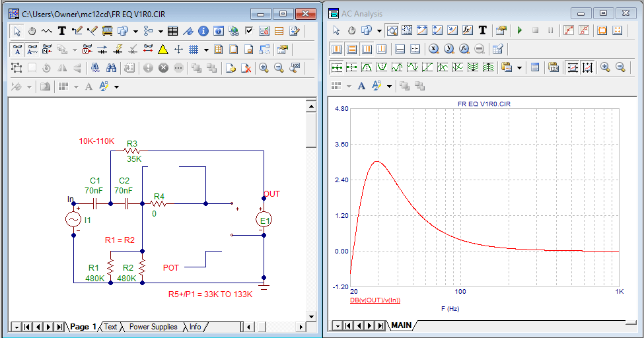Select Cursor mode in AC Analysis toolbar

point(407,30)
